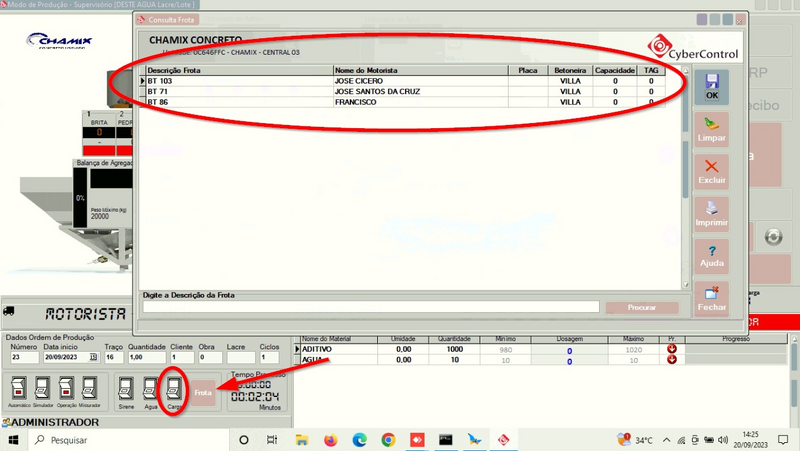Image resolution: width=800 pixels, height=451 pixels.
Task: Click the fleet description search field
Action: (x=370, y=308)
